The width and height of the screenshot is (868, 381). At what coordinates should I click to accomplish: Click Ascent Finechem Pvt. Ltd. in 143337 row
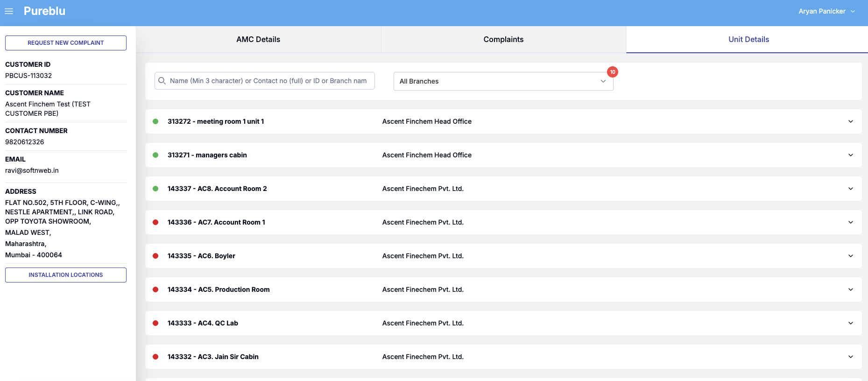tap(423, 189)
